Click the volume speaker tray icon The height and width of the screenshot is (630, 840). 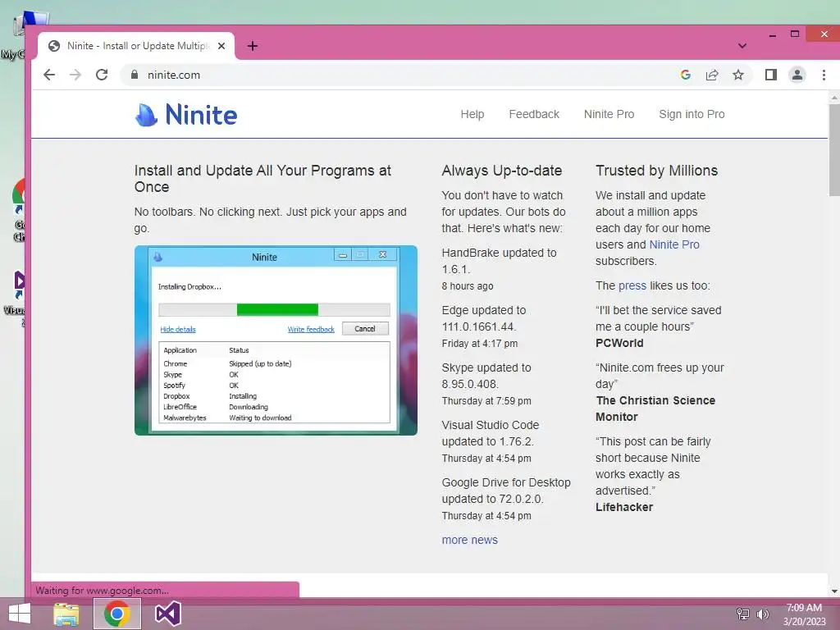coord(762,614)
